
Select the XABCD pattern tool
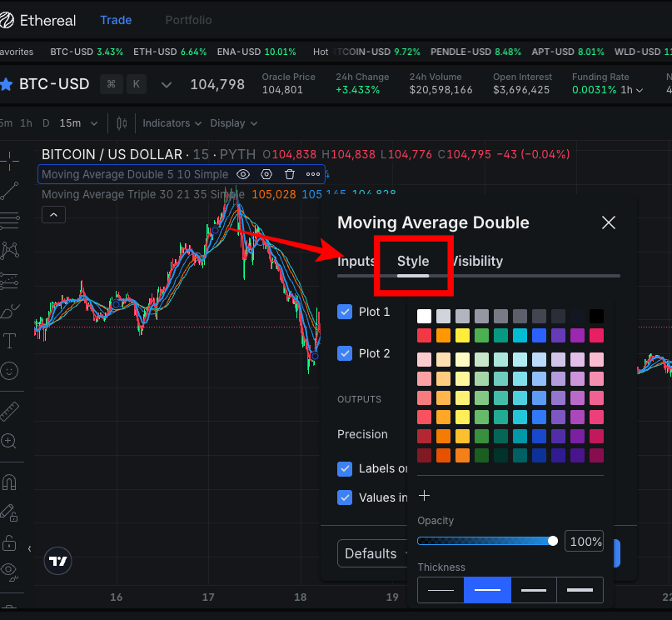pos(9,250)
